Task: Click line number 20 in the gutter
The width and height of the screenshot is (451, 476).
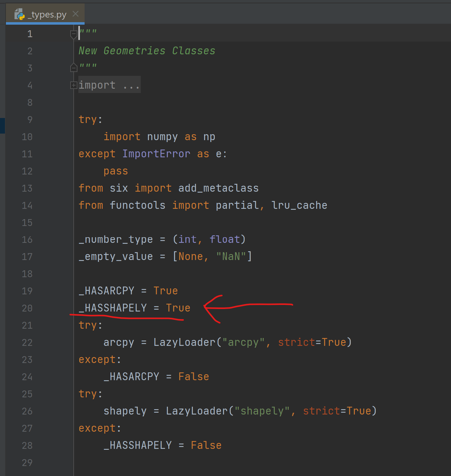Action: point(27,308)
